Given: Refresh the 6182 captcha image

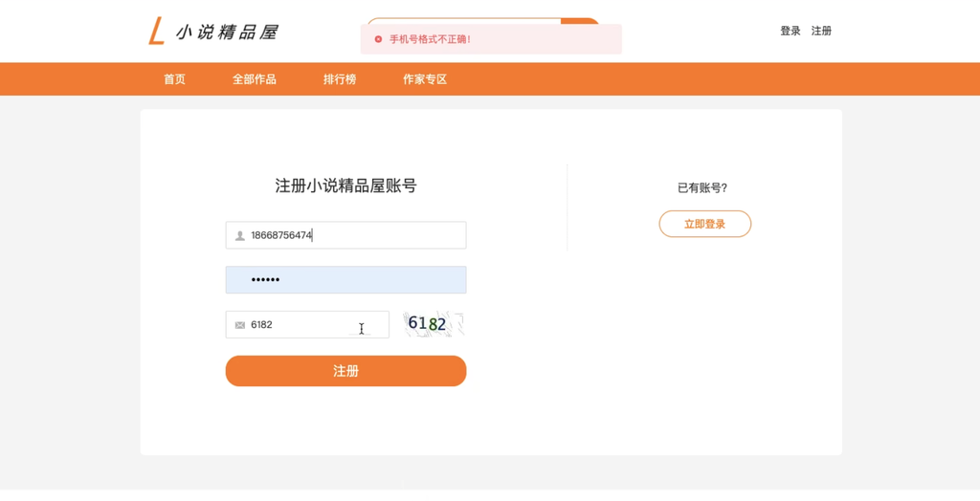Looking at the screenshot, I should coord(434,324).
